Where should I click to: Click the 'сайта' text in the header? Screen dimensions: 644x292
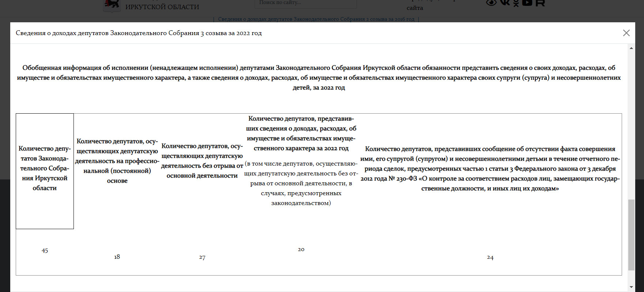pyautogui.click(x=415, y=8)
